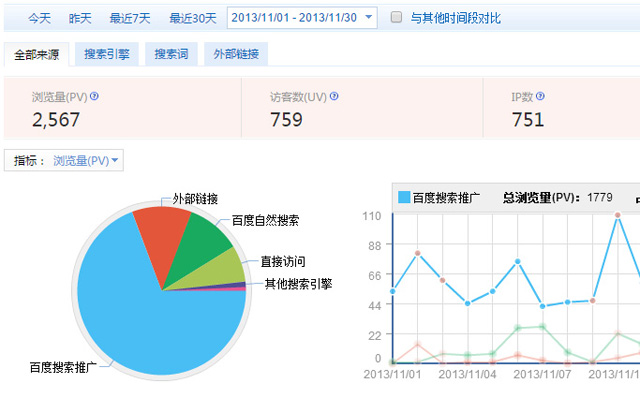Expand the 指标 浏览量(PV) dropdown

[x=64, y=160]
